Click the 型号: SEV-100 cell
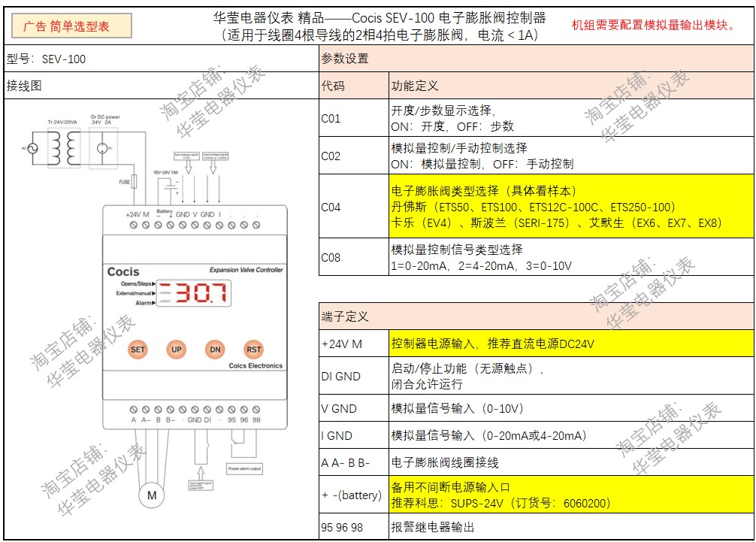The height and width of the screenshot is (542, 756). [161, 59]
